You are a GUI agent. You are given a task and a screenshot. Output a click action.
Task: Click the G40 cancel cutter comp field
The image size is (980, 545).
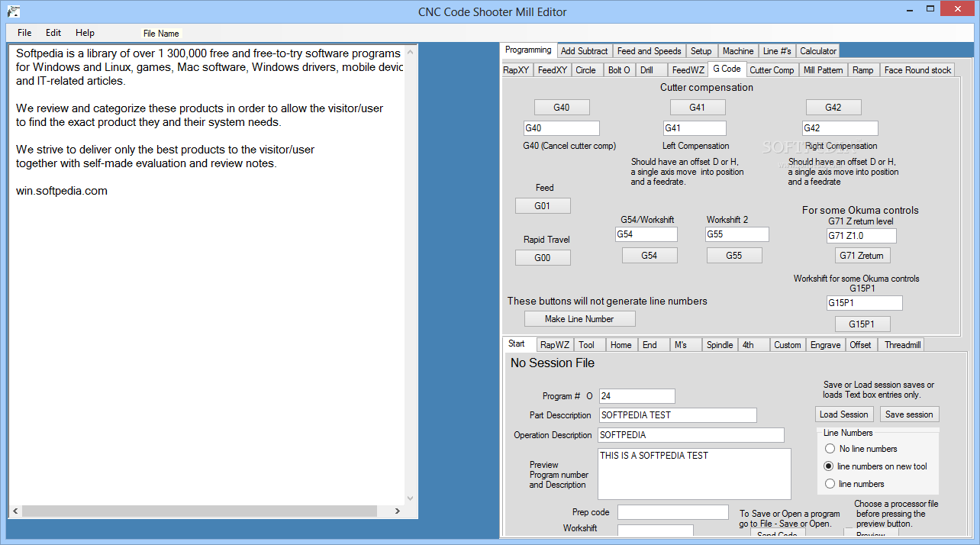[562, 128]
